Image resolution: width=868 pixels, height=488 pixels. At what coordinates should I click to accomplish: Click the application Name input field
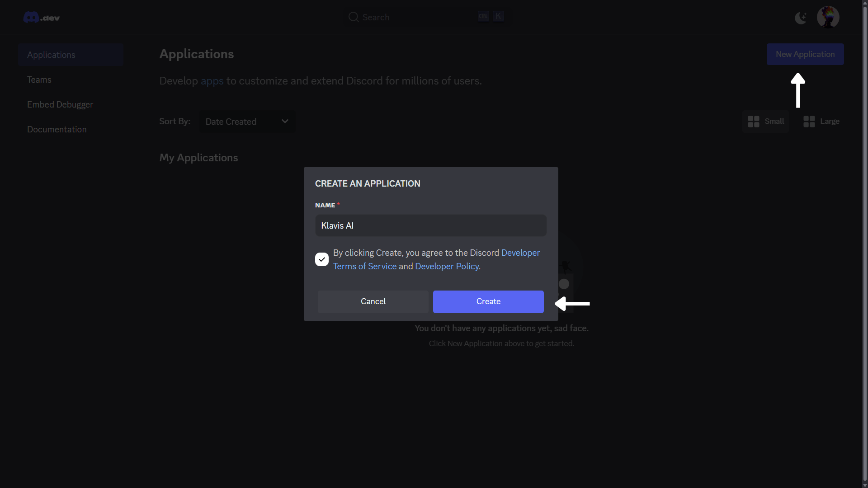[430, 225]
